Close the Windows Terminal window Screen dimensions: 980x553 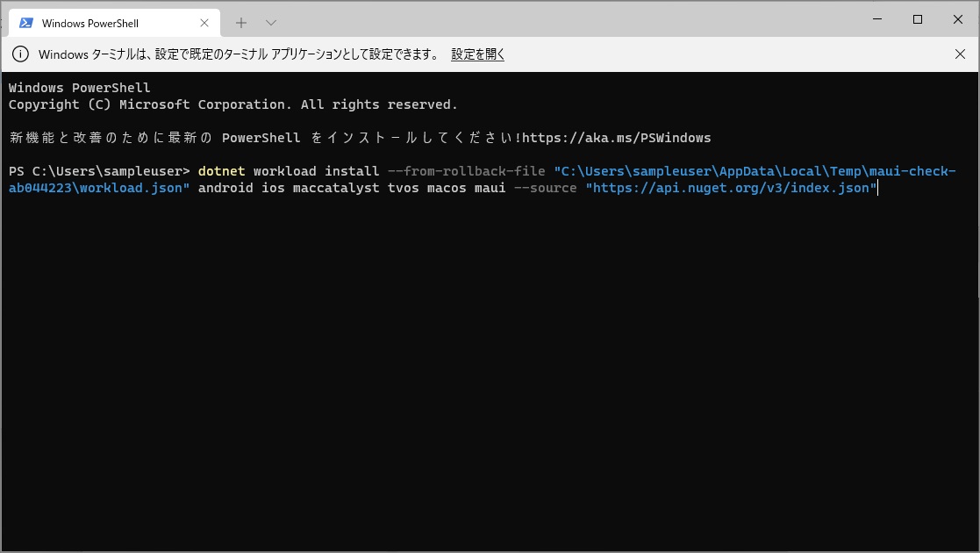click(x=957, y=19)
